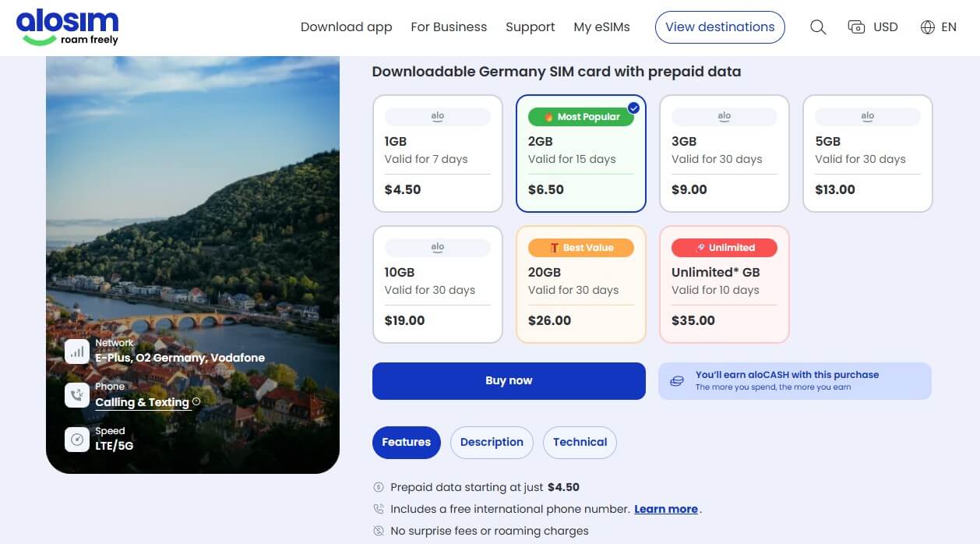The image size is (980, 544).
Task: Click the network signal bars icon
Action: tap(77, 351)
